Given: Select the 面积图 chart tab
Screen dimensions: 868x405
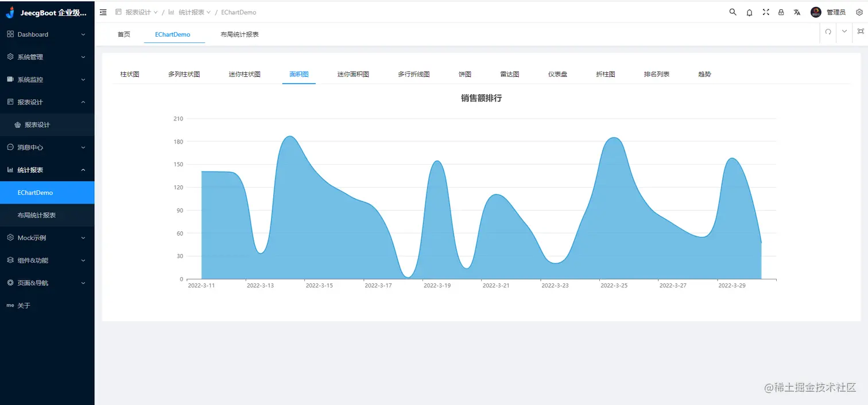Looking at the screenshot, I should [x=299, y=74].
